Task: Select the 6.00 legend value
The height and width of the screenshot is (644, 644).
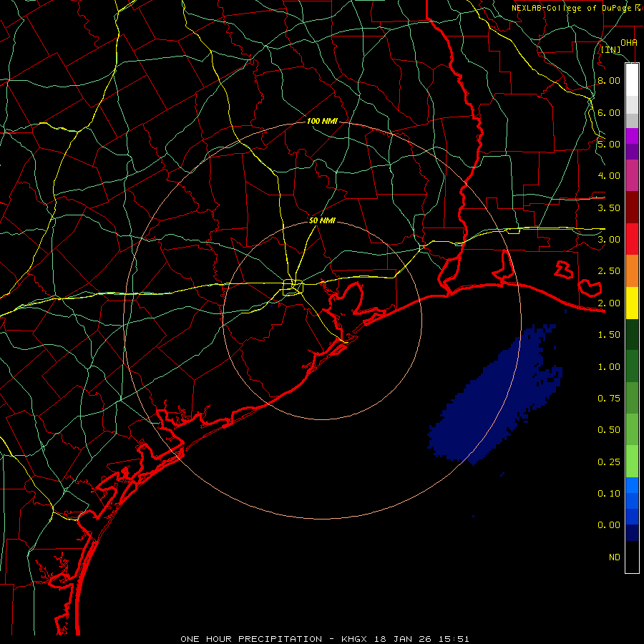Action: pyautogui.click(x=609, y=112)
